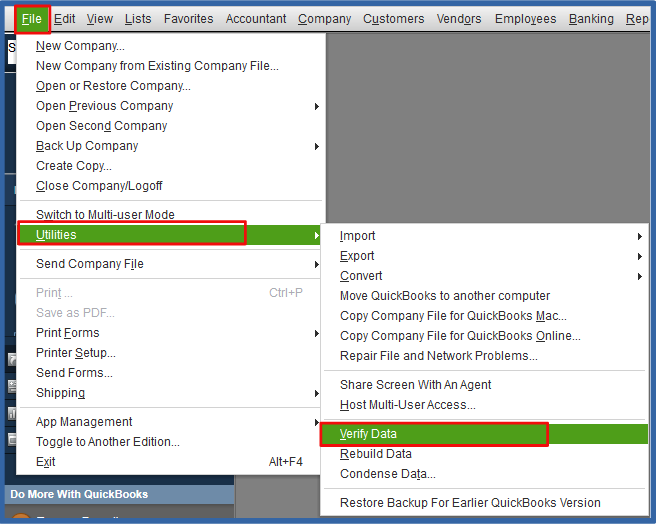Select Open Second Company
Viewport: 656px width, 526px height.
click(x=169, y=126)
